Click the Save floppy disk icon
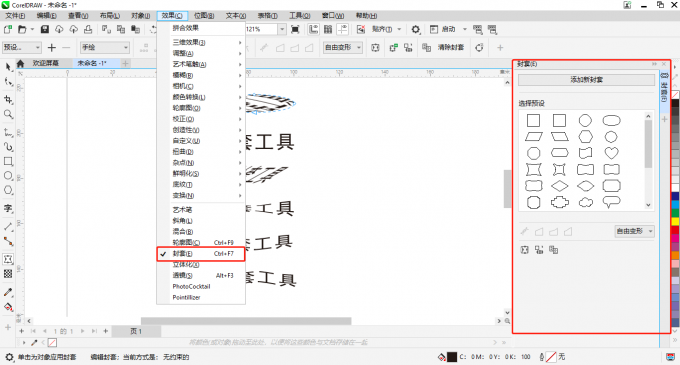The height and width of the screenshot is (365, 680). 45,29
